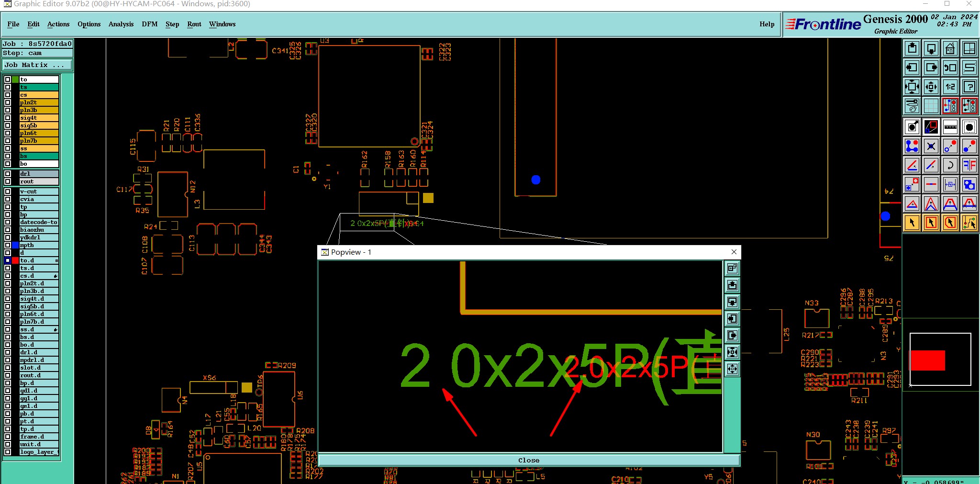Open the Help menu
This screenshot has width=980, height=484.
(x=767, y=24)
